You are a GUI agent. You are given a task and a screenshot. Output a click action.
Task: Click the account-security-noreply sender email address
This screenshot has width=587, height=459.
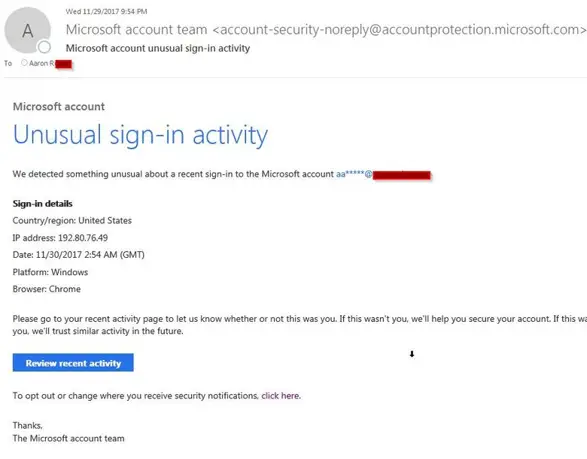coord(399,29)
